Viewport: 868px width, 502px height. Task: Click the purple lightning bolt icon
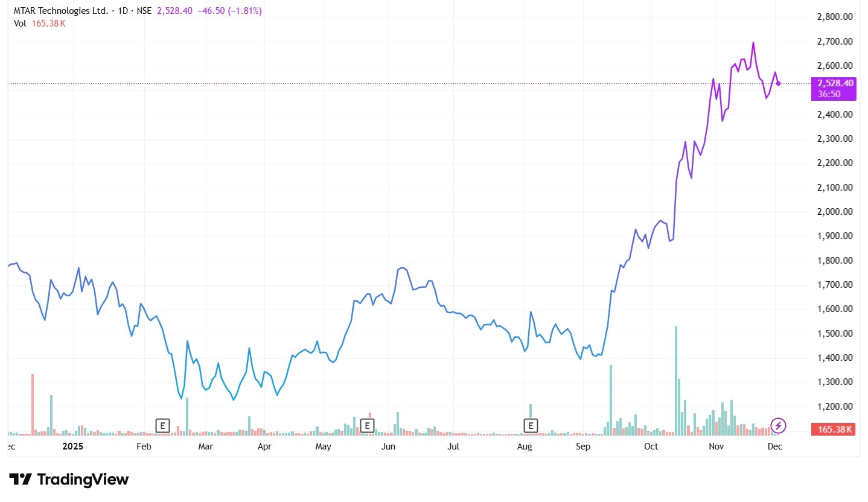point(778,425)
